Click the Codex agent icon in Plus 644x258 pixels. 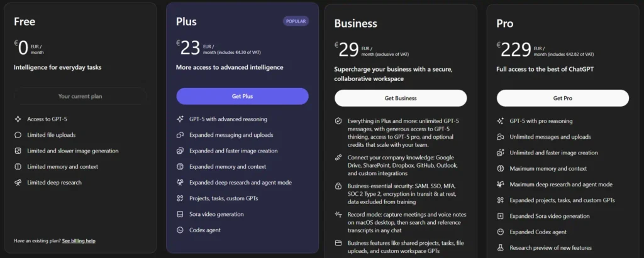pyautogui.click(x=180, y=230)
